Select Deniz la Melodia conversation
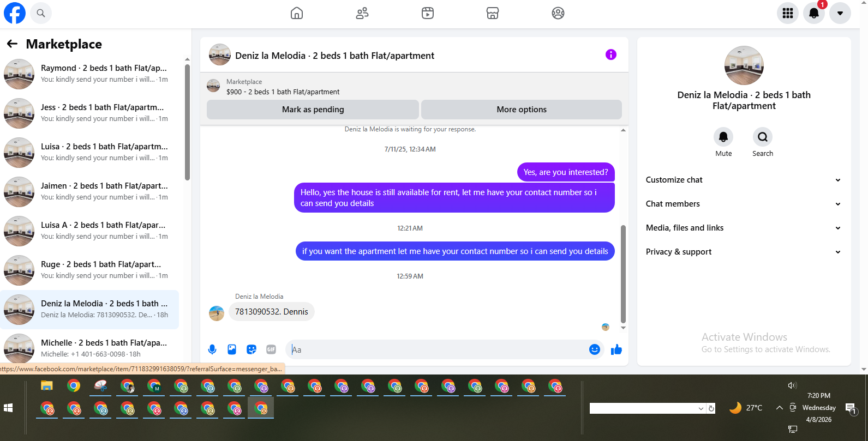 90,310
